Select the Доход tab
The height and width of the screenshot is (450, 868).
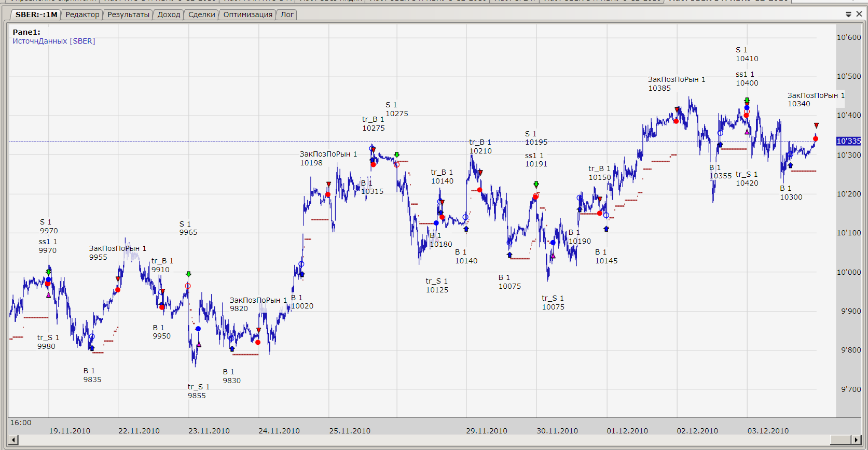[x=169, y=15]
